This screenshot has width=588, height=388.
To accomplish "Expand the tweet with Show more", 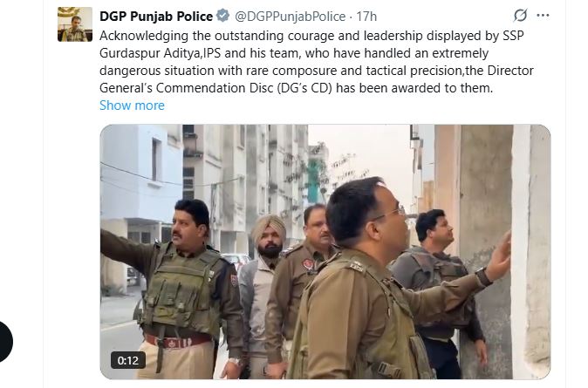I will point(132,106).
